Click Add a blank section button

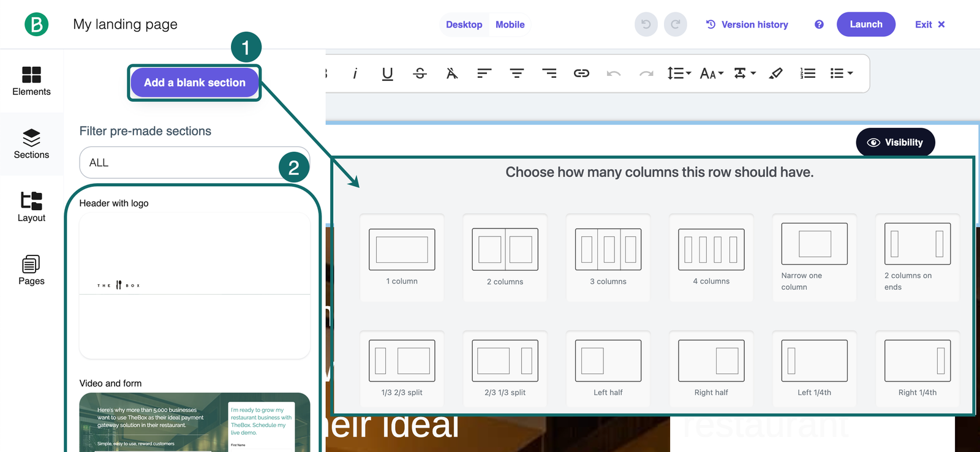click(194, 83)
